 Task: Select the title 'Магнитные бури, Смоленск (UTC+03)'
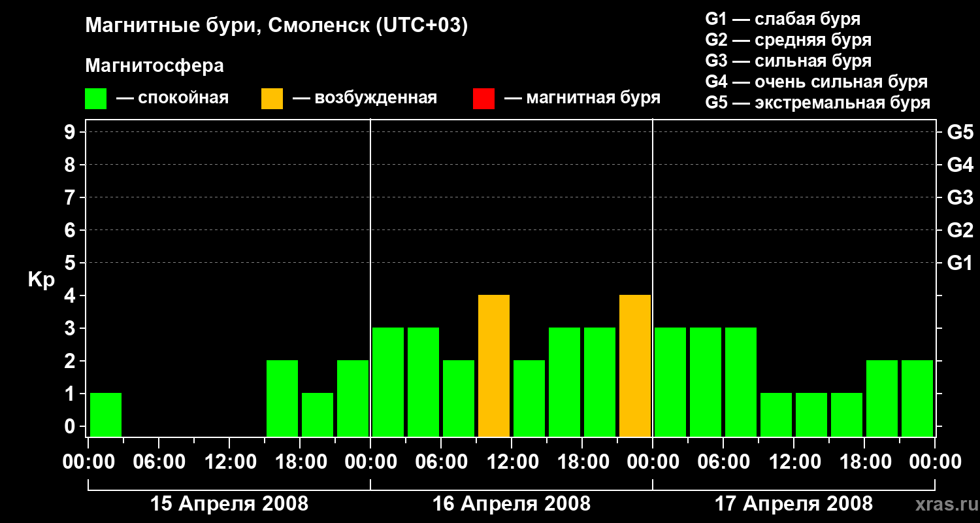point(277,27)
